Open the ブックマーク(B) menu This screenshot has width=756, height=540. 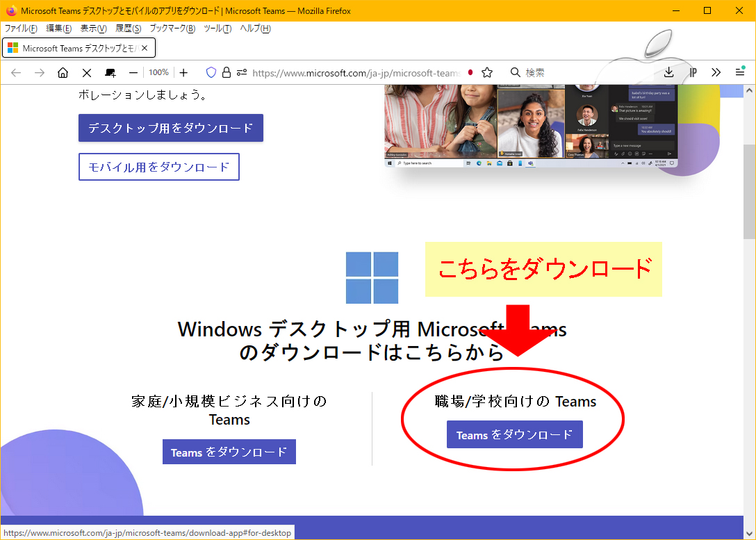172,28
